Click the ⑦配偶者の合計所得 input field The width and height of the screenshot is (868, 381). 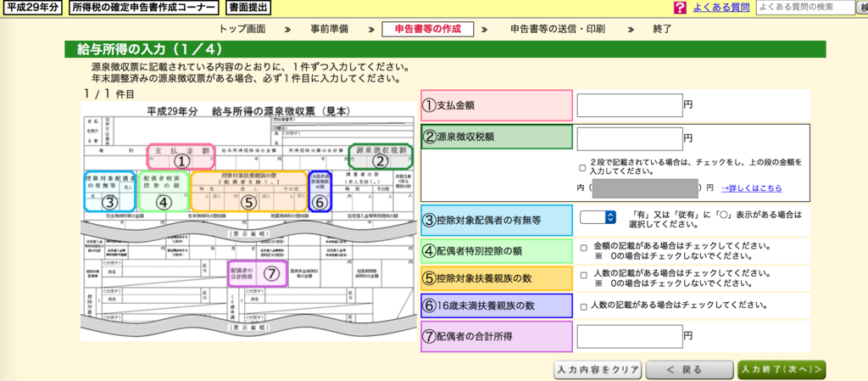(630, 336)
